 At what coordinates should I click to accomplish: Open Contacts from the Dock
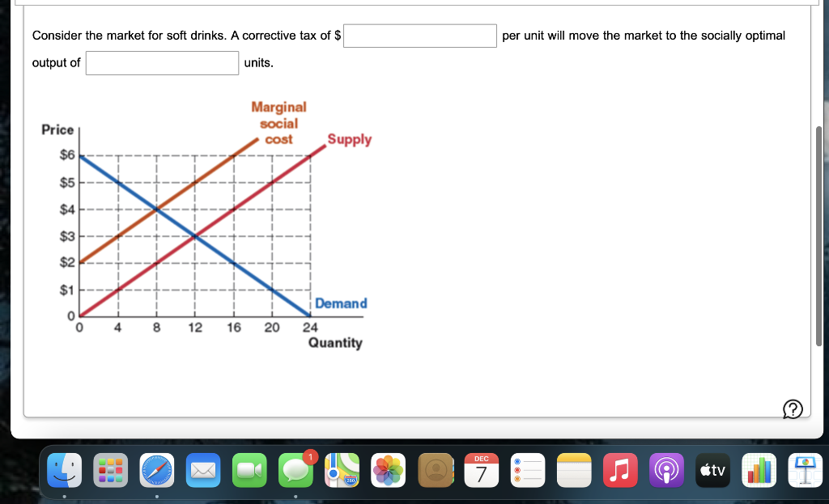coord(436,470)
